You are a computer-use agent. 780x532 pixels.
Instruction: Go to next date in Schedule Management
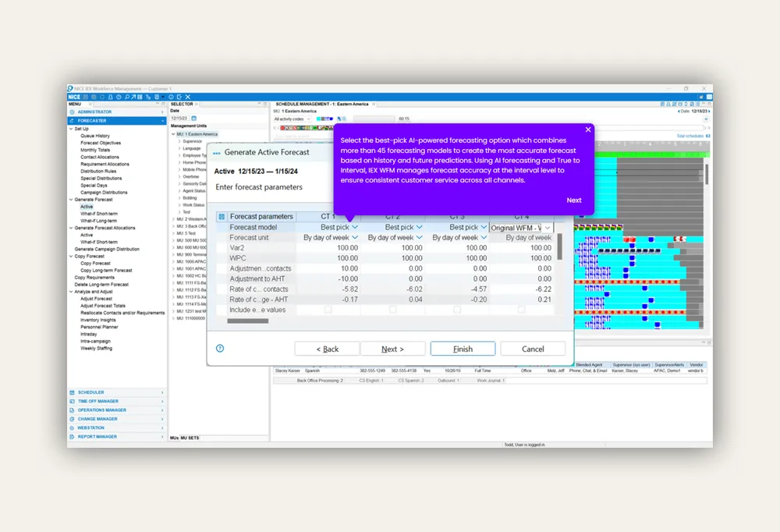tap(709, 112)
